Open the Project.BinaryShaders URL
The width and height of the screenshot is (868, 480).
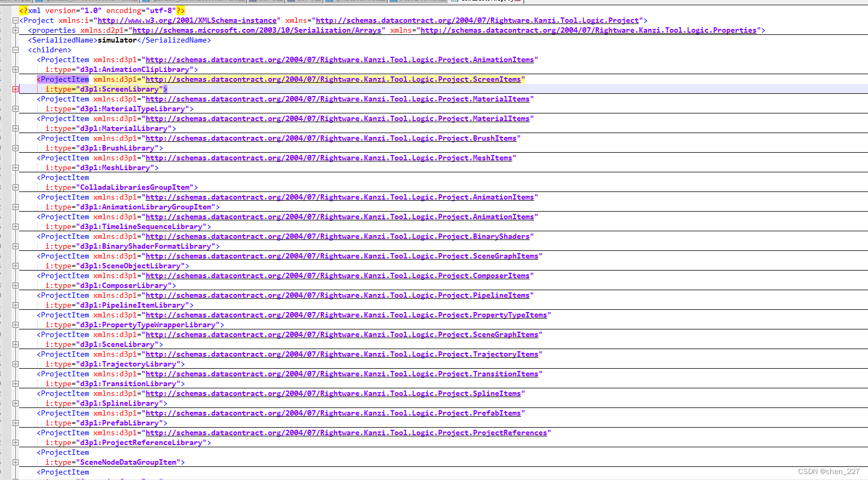(x=338, y=237)
